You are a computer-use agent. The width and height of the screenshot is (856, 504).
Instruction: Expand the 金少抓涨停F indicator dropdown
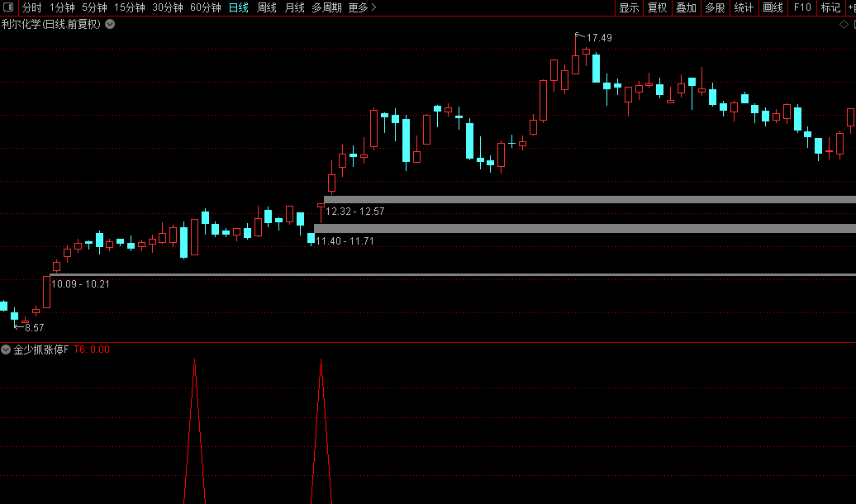tap(6, 349)
